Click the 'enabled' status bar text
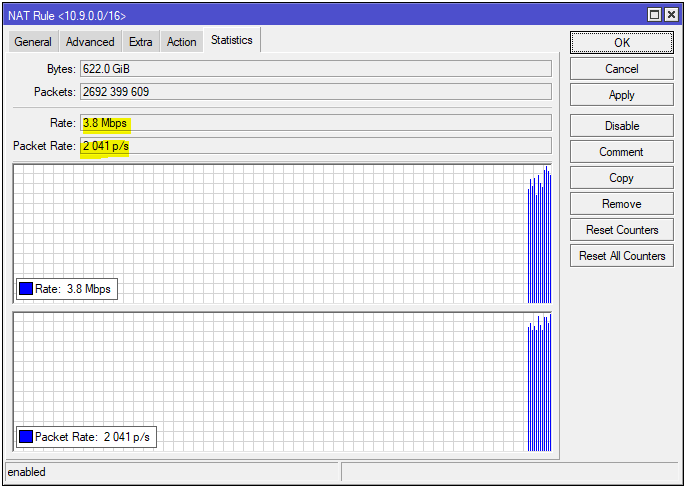Image resolution: width=693 pixels, height=493 pixels. point(27,472)
